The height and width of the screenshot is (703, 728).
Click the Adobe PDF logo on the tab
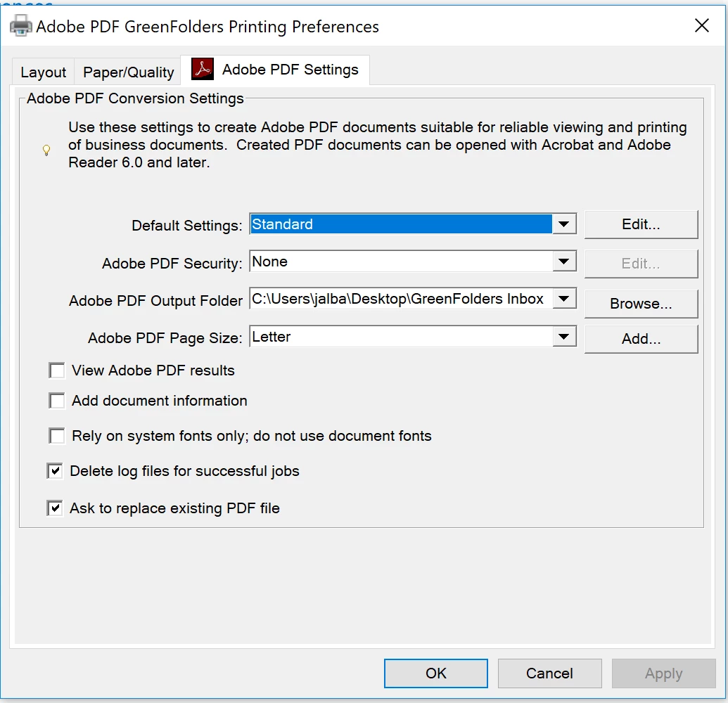tap(203, 69)
